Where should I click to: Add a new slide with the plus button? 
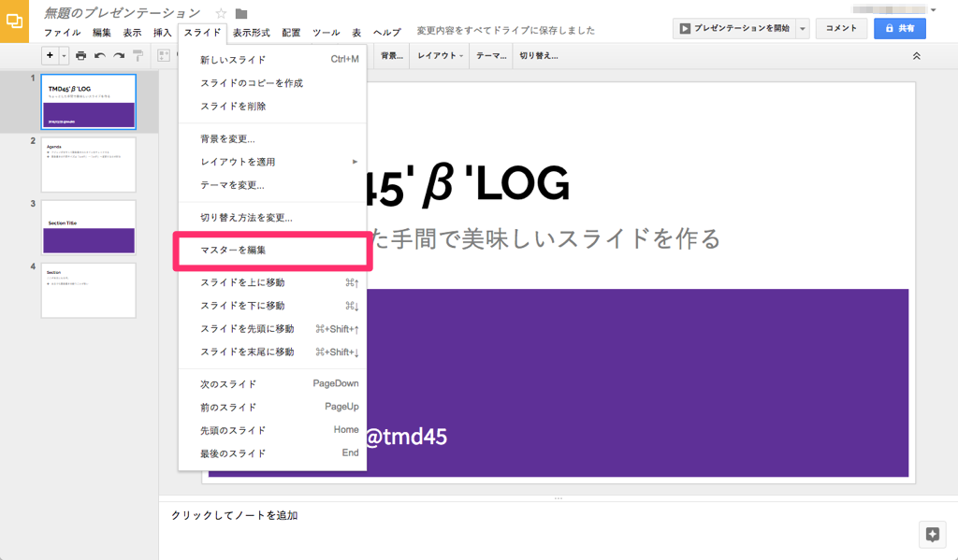51,55
